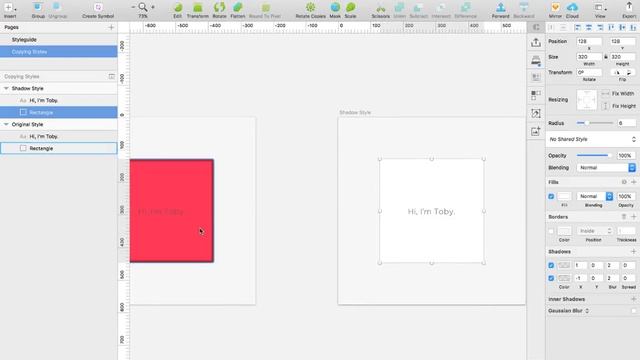This screenshot has height=360, width=640.
Task: Click the Create Symbol icon
Action: 98,10
